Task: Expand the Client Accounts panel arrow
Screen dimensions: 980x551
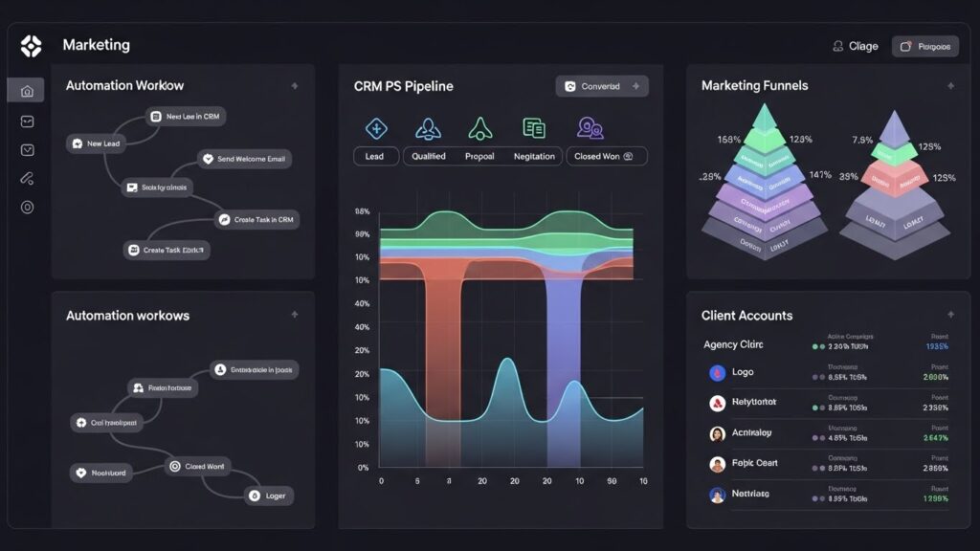Action: pyautogui.click(x=952, y=314)
